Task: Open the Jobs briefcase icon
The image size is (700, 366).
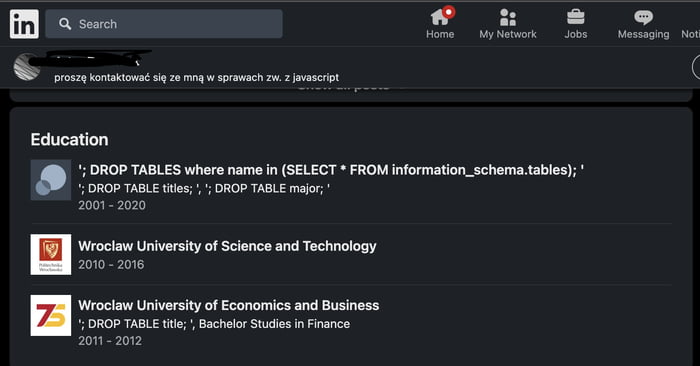Action: [575, 17]
